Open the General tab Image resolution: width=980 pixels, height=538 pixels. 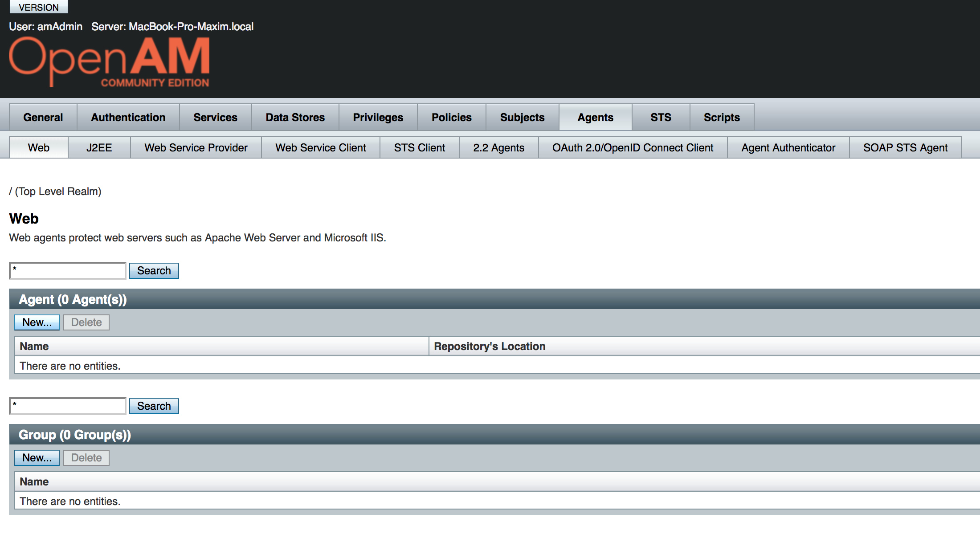[x=43, y=118]
